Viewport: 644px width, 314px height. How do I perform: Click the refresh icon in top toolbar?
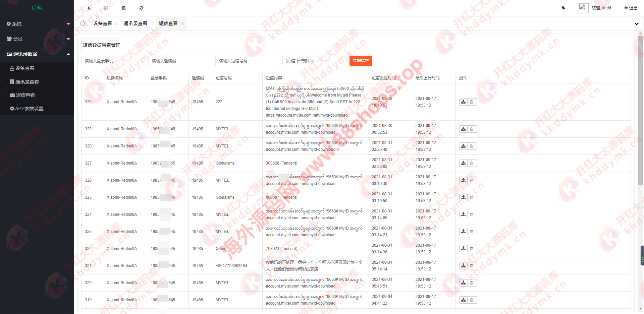pyautogui.click(x=141, y=8)
